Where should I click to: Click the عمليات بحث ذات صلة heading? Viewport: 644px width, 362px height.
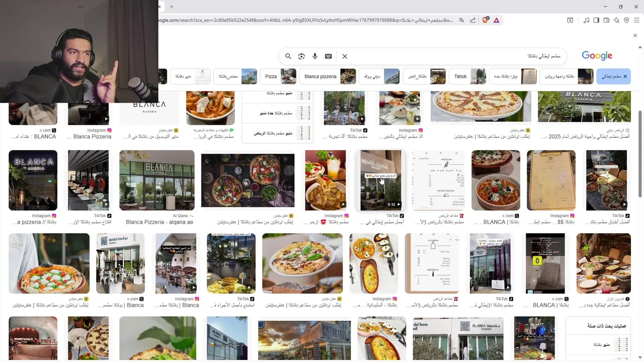point(607,326)
